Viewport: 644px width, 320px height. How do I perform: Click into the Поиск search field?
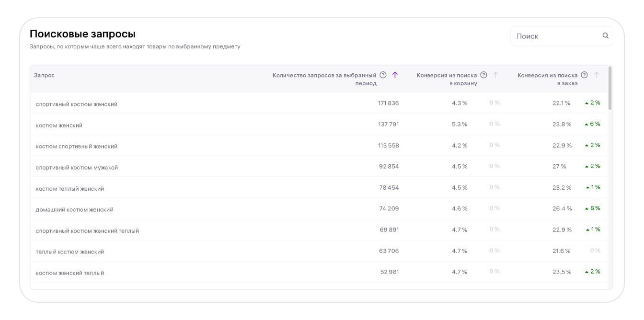coord(556,36)
